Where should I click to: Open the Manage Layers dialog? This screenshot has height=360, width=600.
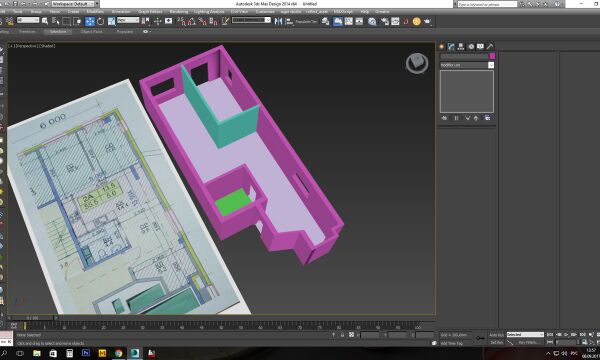tap(325, 21)
